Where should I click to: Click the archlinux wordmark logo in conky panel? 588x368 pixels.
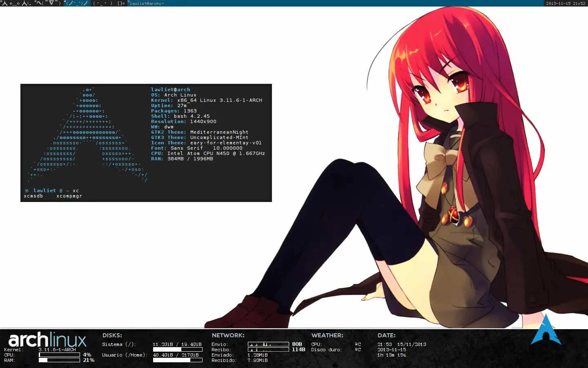pos(47,340)
